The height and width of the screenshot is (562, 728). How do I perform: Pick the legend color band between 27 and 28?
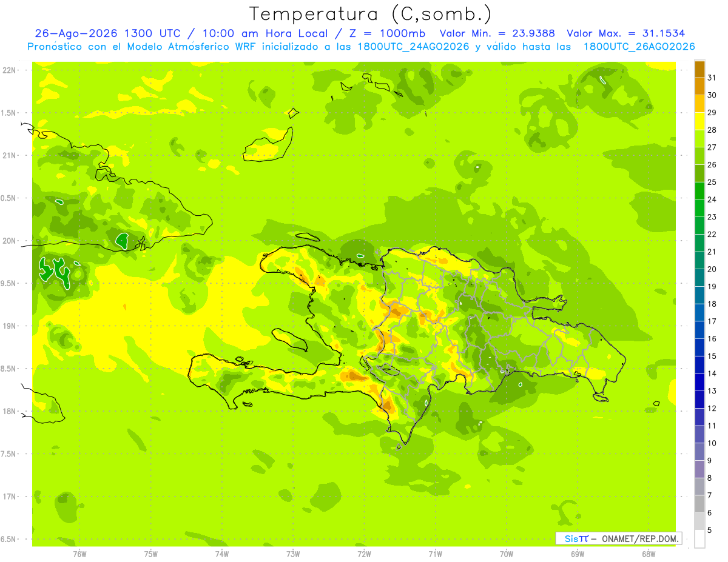point(699,139)
